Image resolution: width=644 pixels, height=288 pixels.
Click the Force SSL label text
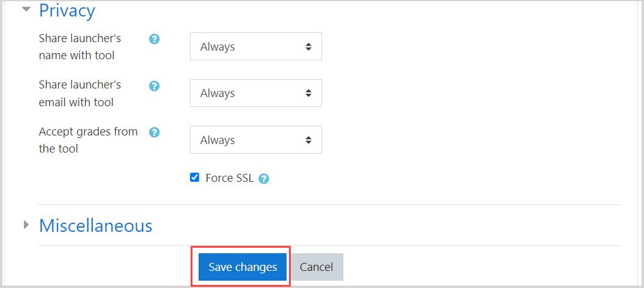pos(229,178)
